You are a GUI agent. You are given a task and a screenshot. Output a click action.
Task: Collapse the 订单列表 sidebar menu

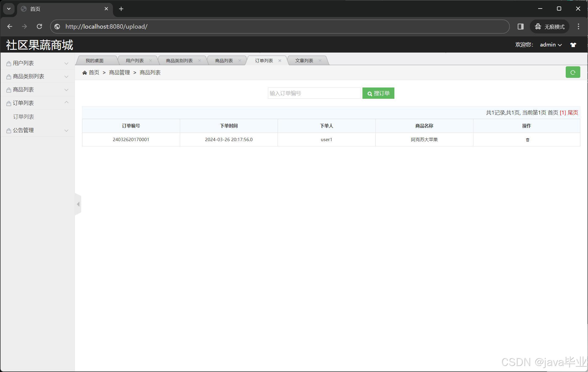tap(37, 103)
